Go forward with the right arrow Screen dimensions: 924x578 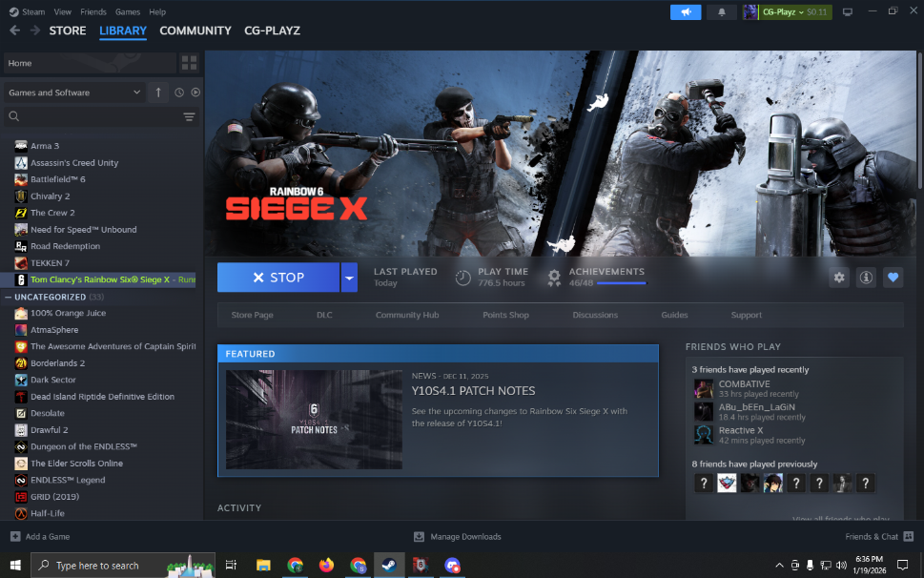35,31
